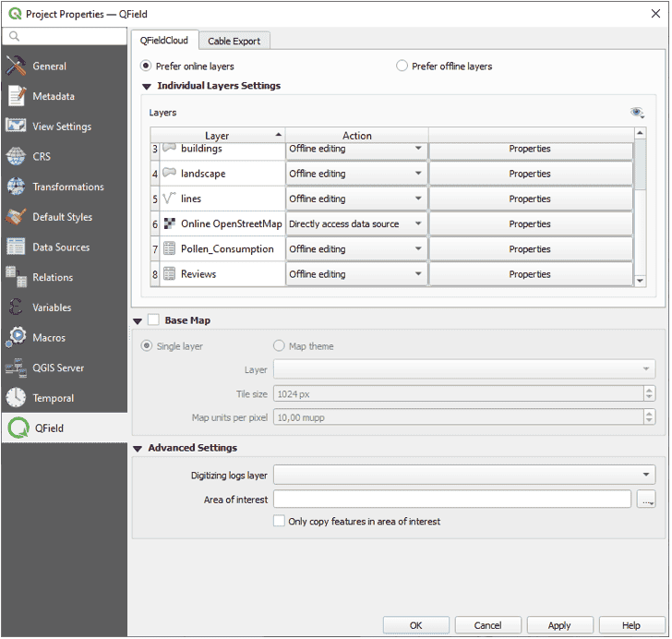Image resolution: width=672 pixels, height=639 pixels.
Task: Click the QGIS logo in title bar
Action: pos(15,14)
